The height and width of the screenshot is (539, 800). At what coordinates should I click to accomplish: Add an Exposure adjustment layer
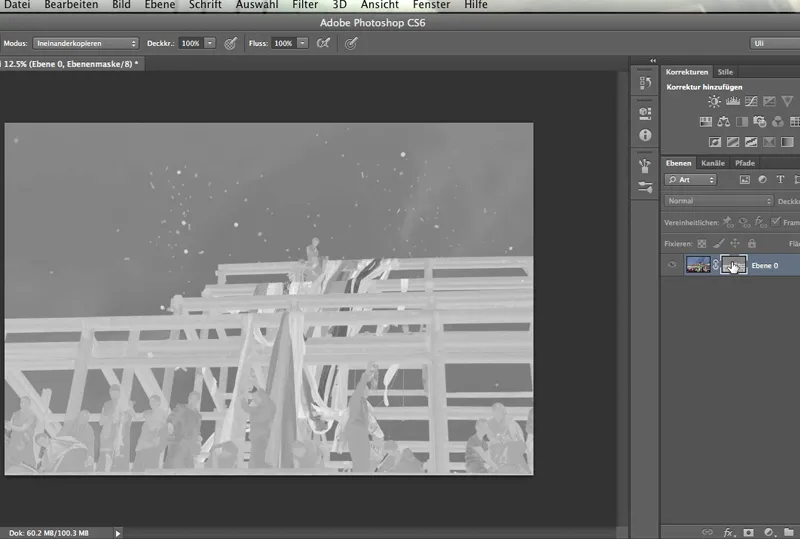(769, 101)
